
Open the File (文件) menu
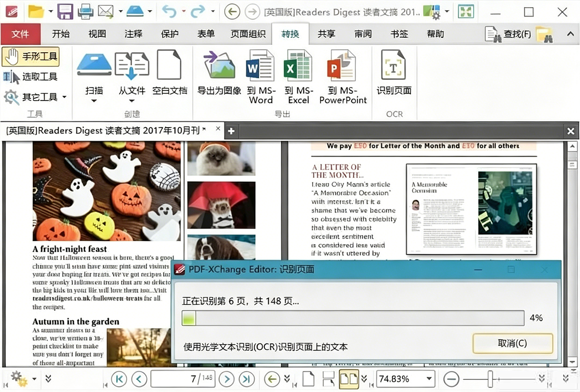[21, 34]
